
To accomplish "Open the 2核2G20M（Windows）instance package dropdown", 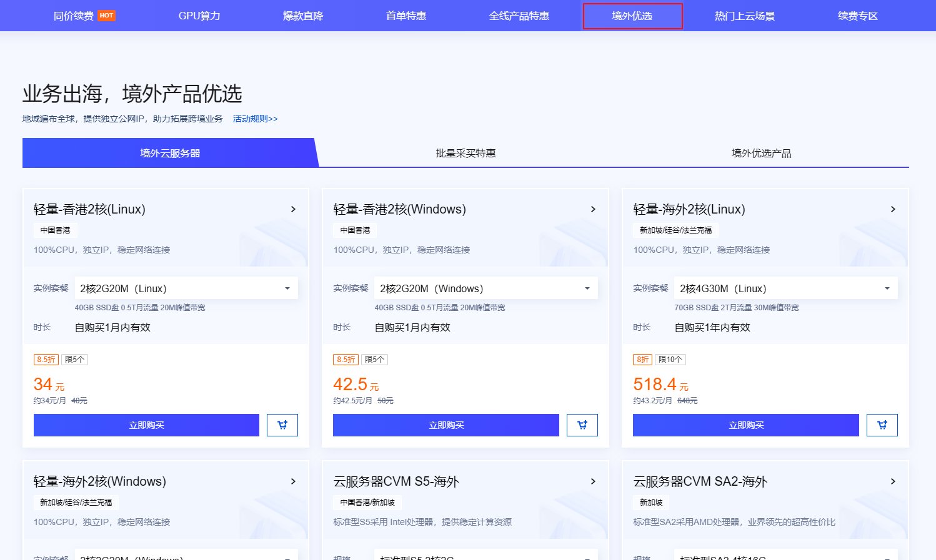I will 486,288.
